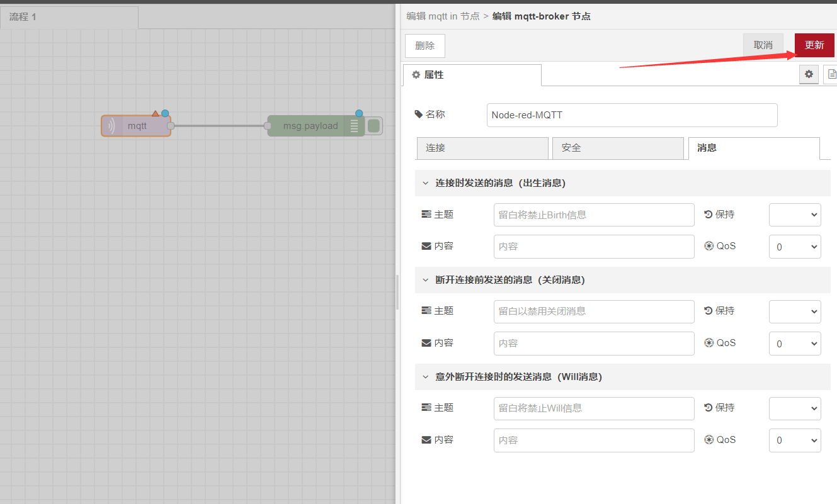Switch to the 安全 tab
This screenshot has height=504, width=837.
point(618,148)
